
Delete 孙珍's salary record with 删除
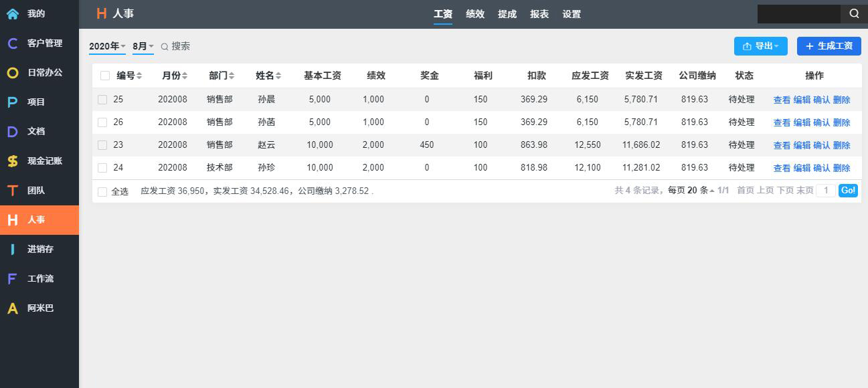point(841,169)
